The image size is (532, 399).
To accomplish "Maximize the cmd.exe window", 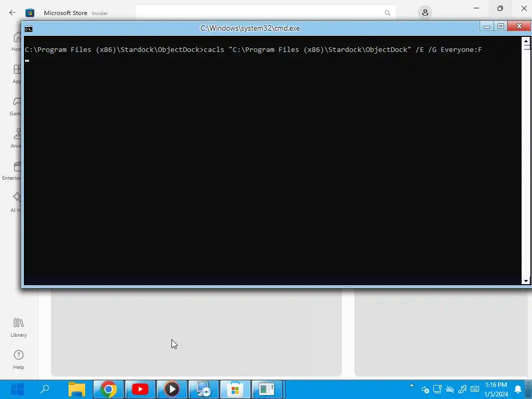I will (x=500, y=26).
